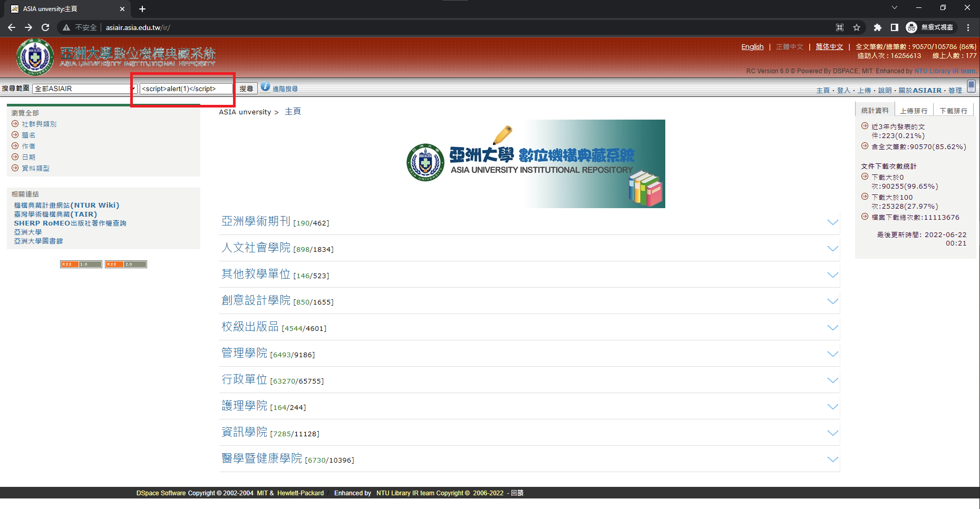Click the browser forward arrow
The width and height of the screenshot is (980, 509).
pyautogui.click(x=28, y=27)
